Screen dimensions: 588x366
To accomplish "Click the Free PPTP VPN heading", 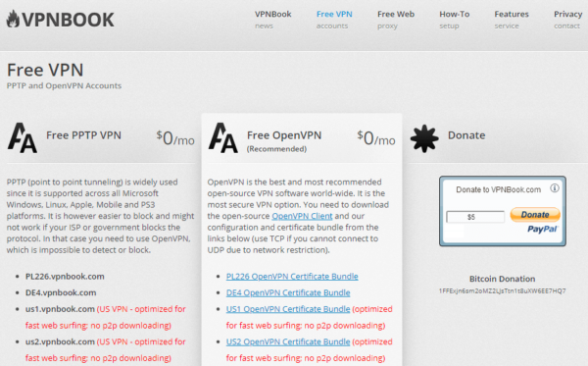I will (x=83, y=135).
